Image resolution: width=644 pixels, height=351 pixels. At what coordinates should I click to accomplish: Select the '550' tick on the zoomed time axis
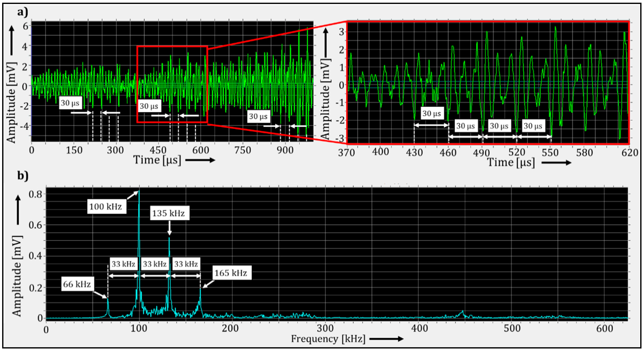pos(550,153)
